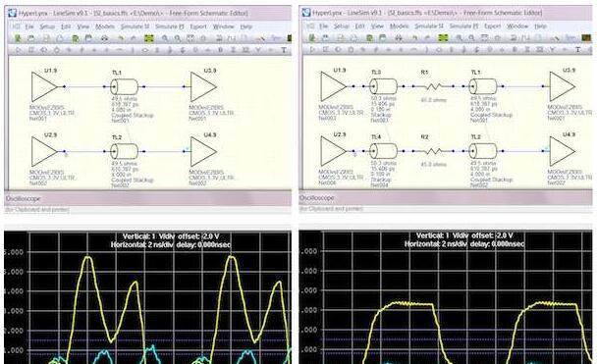Click the binoculars find icon in the left window toolbar
This screenshot has width=597, height=364.
coord(104,38)
